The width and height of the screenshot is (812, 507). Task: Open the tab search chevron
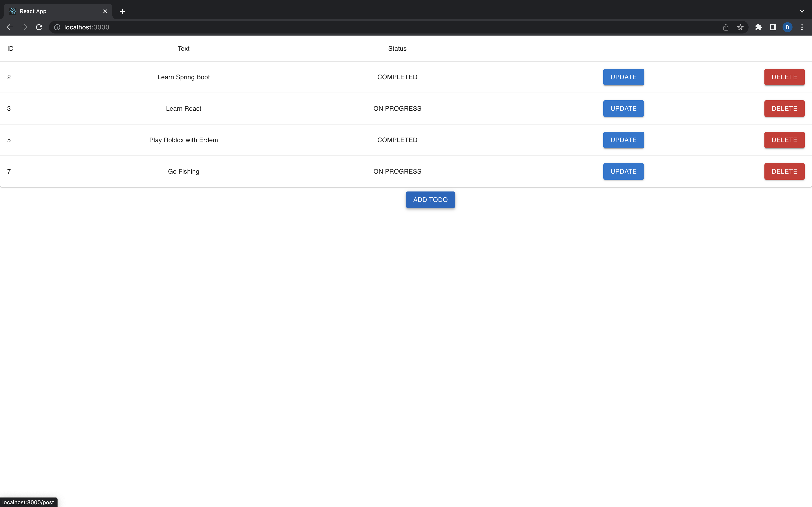click(x=802, y=11)
